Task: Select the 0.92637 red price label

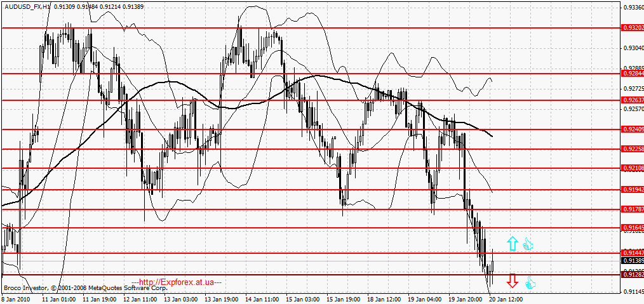Action: pos(633,100)
